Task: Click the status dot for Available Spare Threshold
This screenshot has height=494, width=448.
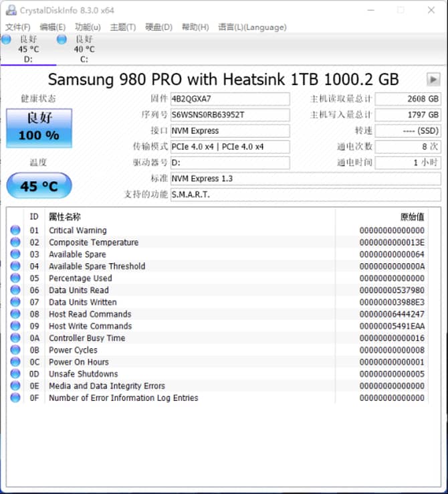Action: (15, 266)
